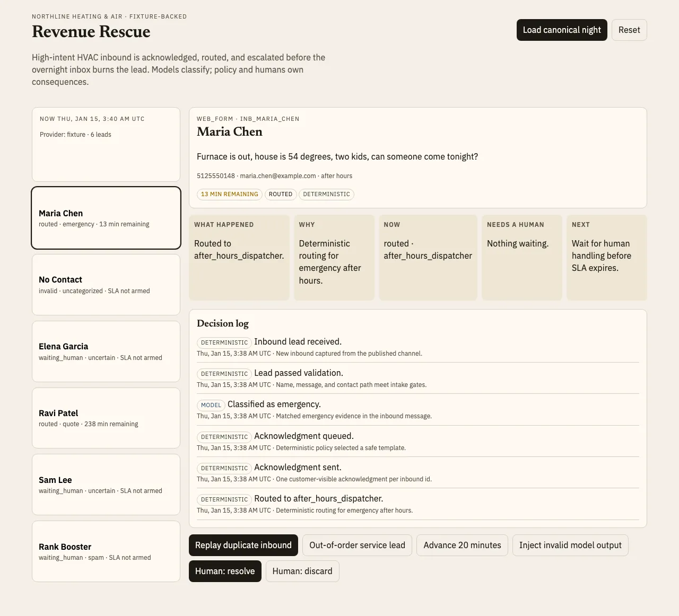679x616 pixels.
Task: Click the contact line with maria.chen@example.com
Action: tap(274, 176)
